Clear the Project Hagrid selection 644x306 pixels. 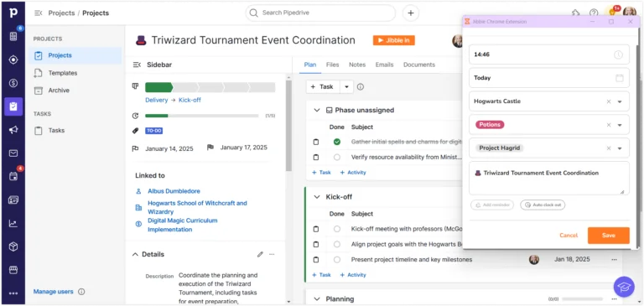pos(609,148)
